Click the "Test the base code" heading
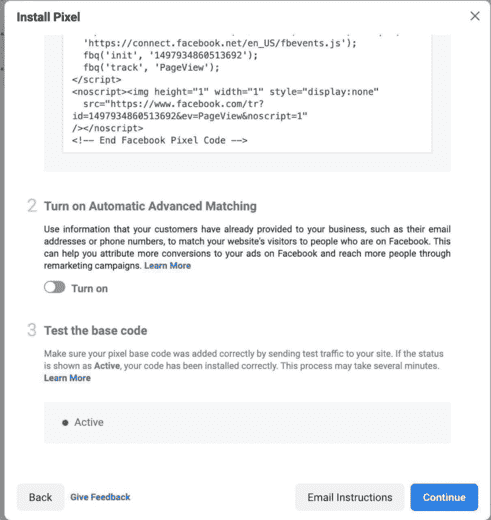The height and width of the screenshot is (520, 491). pyautogui.click(x=96, y=331)
